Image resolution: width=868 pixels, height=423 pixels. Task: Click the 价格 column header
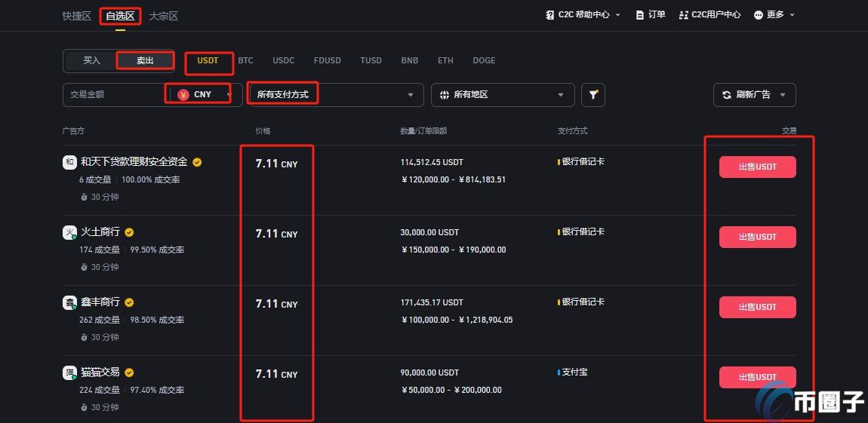click(263, 131)
